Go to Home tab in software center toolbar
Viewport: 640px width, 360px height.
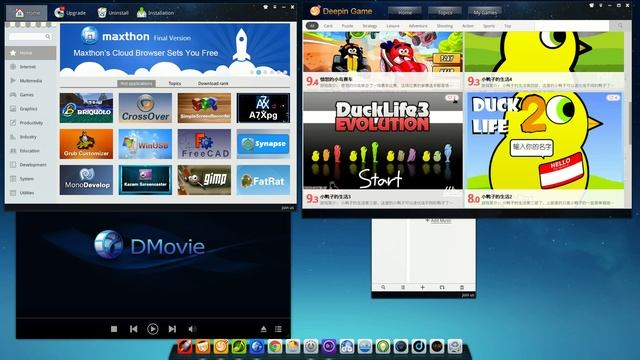tap(27, 13)
